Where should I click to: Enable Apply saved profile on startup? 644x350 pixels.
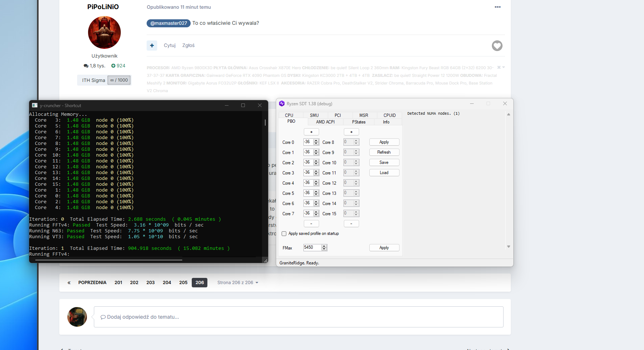(284, 234)
